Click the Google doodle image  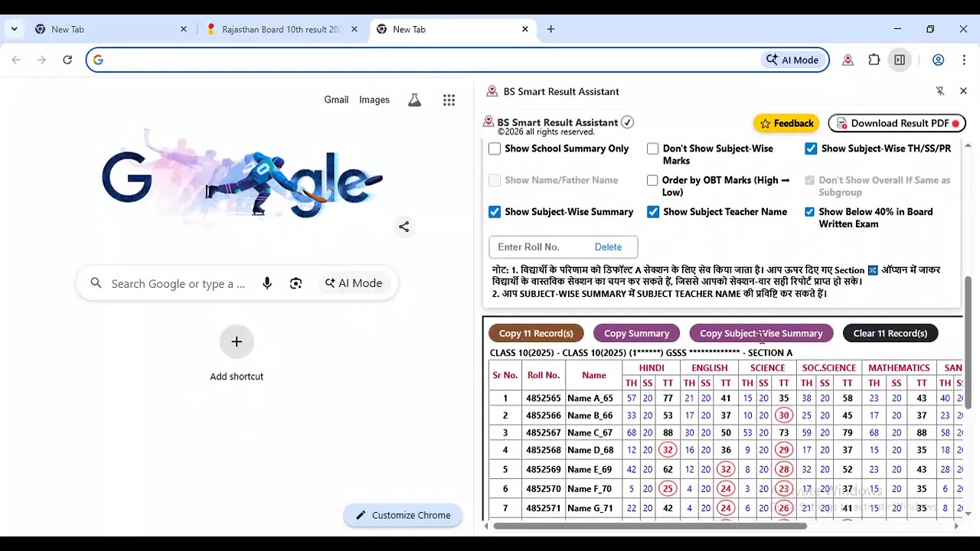(241, 176)
